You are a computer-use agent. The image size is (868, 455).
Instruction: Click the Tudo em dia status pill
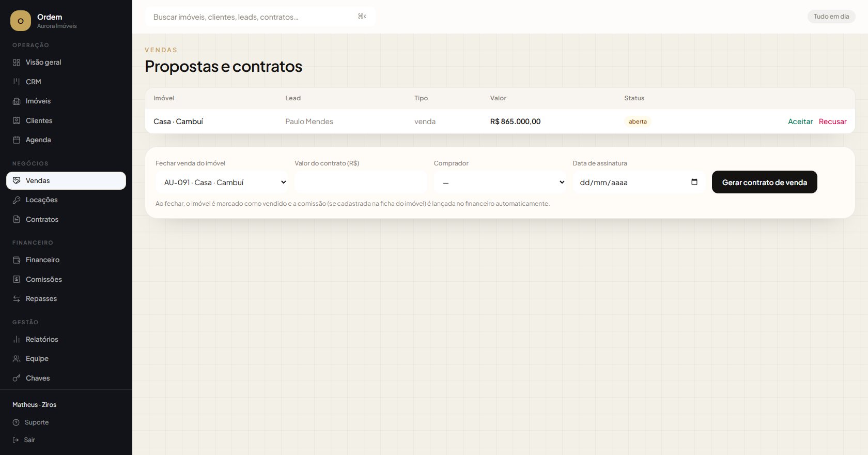click(831, 17)
